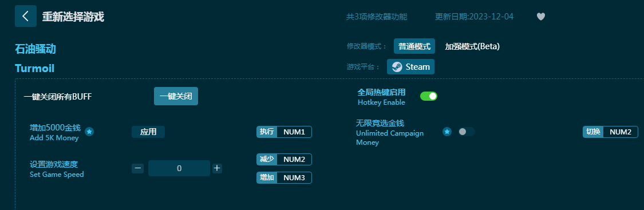The width and height of the screenshot is (644, 210).
Task: Decrease game speed with minus button
Action: pos(138,168)
